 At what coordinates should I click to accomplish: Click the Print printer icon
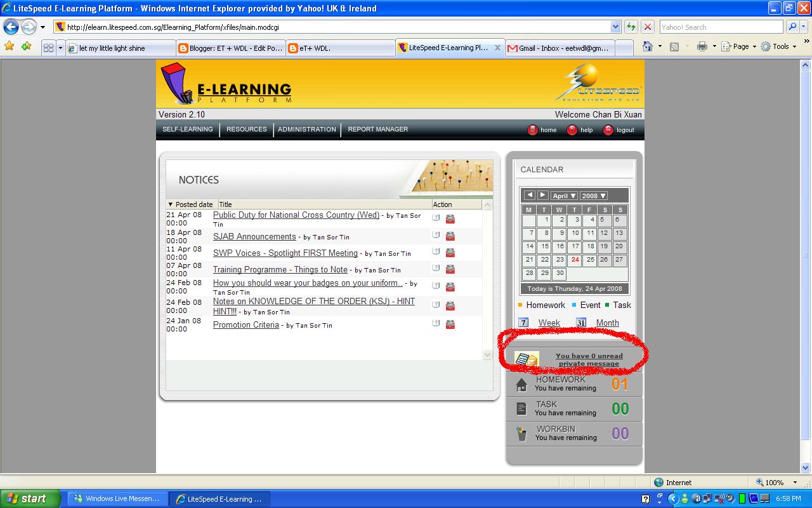pos(702,46)
